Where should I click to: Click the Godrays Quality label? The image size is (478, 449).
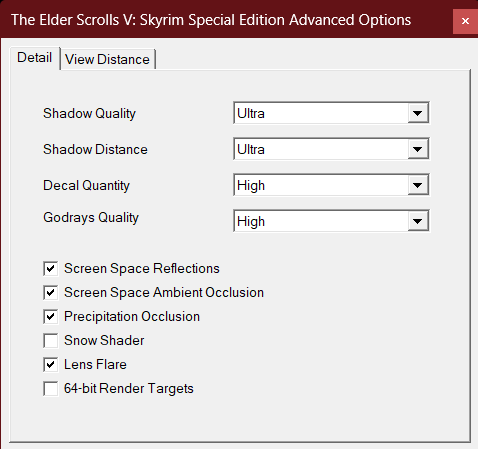[91, 218]
